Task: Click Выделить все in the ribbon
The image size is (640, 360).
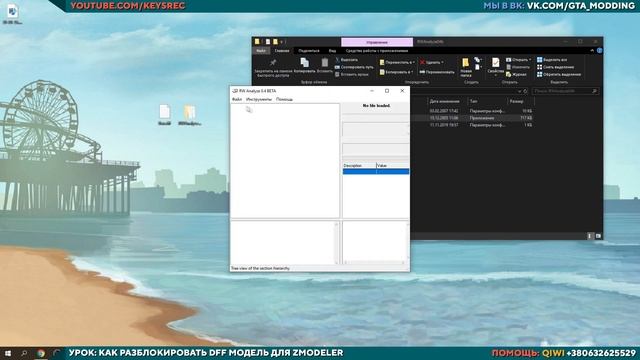Action: click(552, 60)
